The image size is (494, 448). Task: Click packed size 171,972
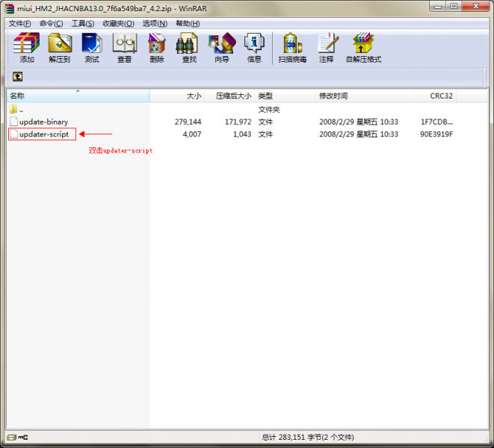point(238,122)
